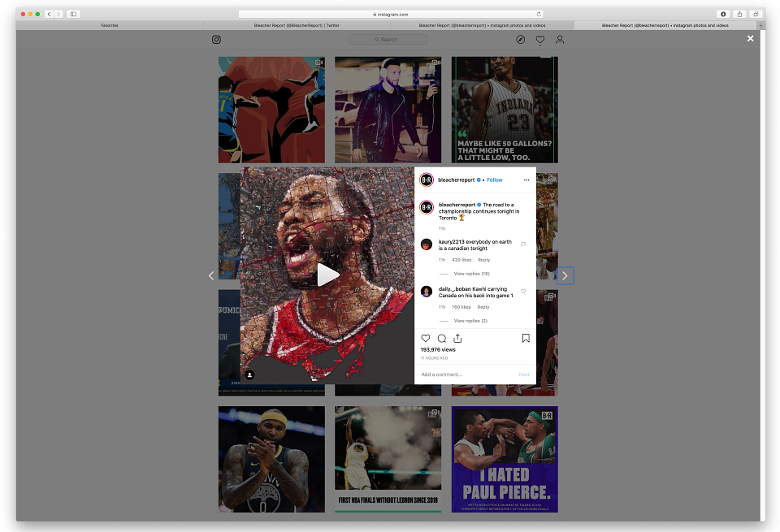This screenshot has width=780, height=532.
Task: Share the post using share icon
Action: pyautogui.click(x=457, y=339)
